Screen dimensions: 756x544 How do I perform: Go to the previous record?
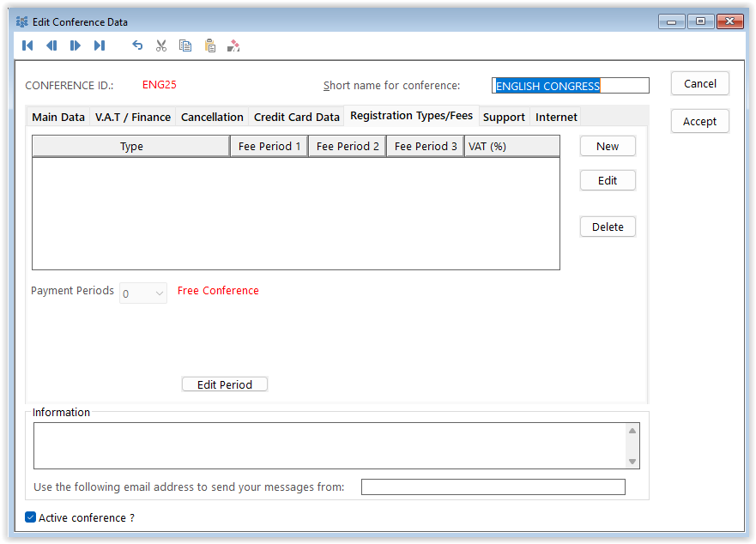tap(51, 45)
